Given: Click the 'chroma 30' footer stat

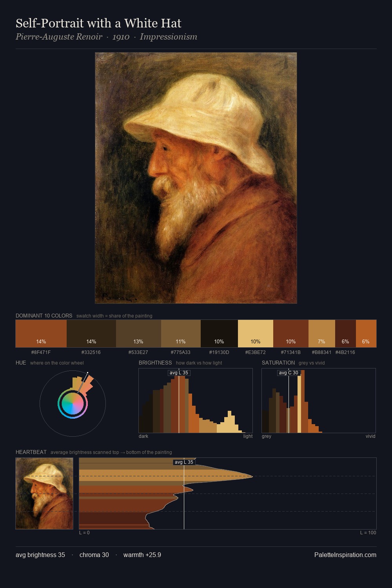Looking at the screenshot, I should 94,555.
